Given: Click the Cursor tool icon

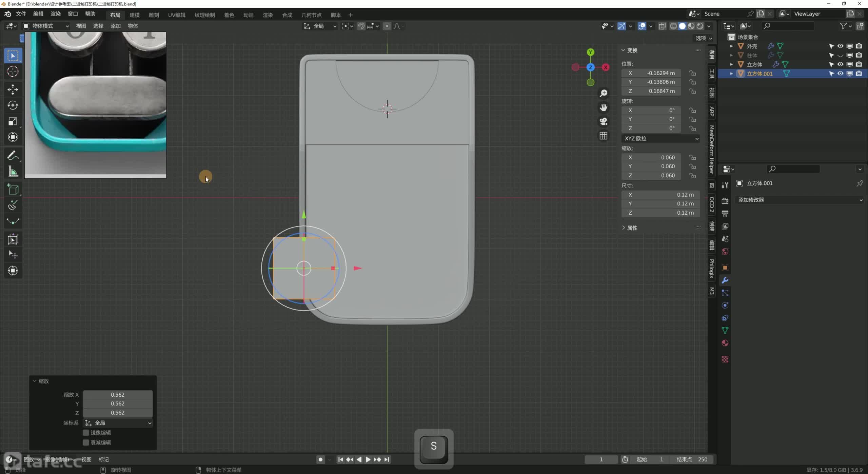Looking at the screenshot, I should (13, 72).
